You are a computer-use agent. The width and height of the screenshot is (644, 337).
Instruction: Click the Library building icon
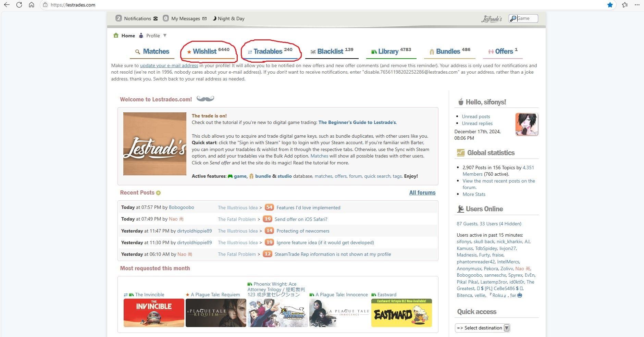pos(373,51)
